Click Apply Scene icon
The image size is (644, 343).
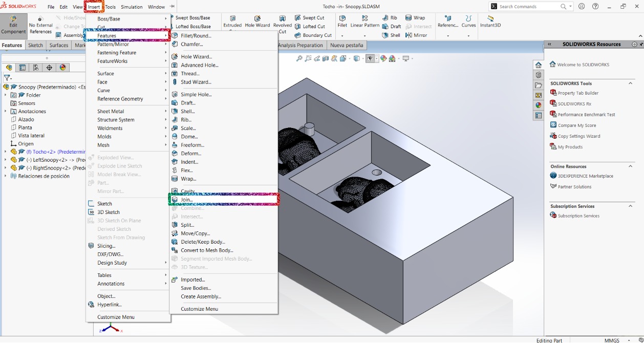click(393, 58)
